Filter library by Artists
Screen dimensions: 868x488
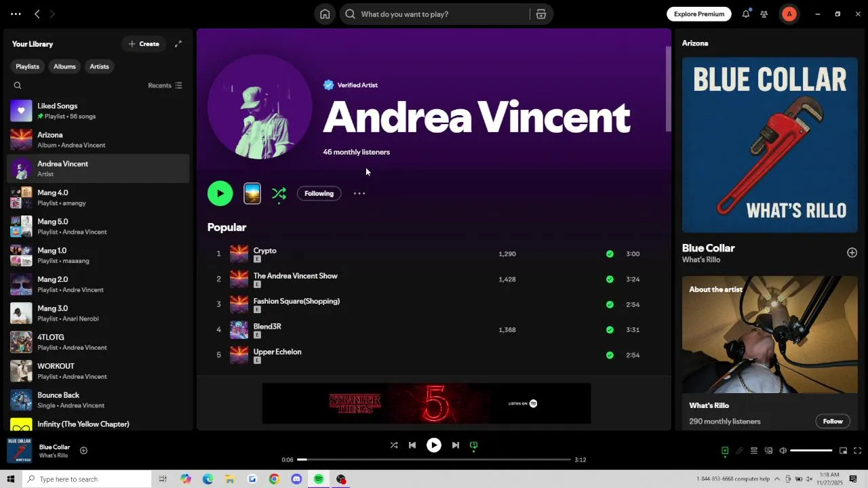click(99, 66)
